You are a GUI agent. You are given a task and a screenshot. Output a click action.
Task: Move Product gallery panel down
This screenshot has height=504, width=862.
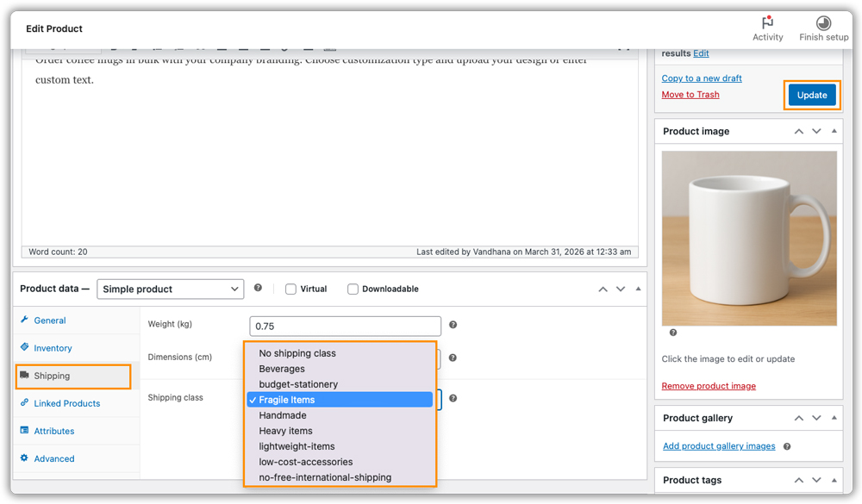click(816, 418)
